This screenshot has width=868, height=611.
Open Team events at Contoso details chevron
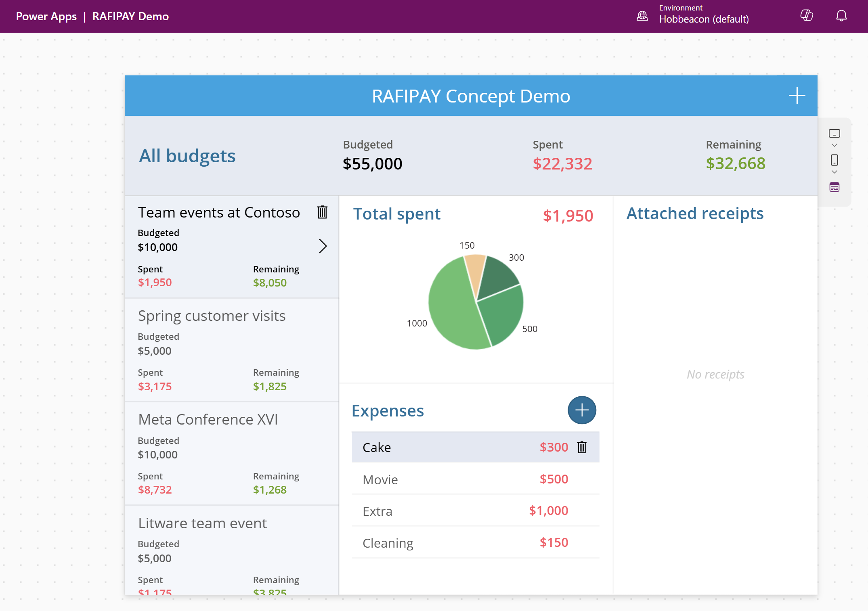point(323,246)
